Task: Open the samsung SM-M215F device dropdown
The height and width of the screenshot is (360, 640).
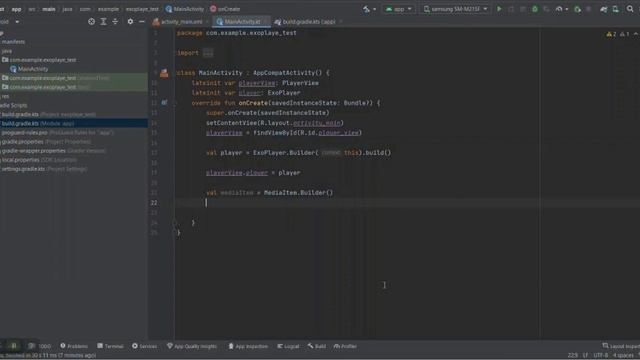Action: click(455, 9)
